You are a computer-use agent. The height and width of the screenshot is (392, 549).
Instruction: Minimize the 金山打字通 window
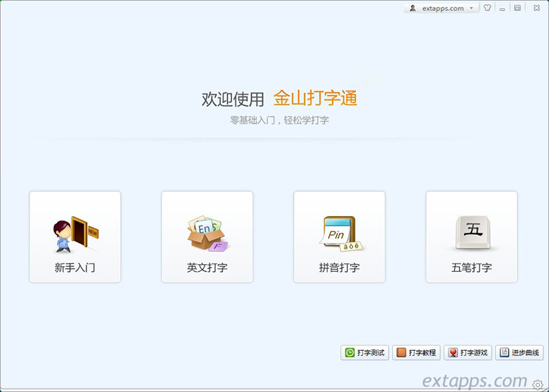(502, 8)
